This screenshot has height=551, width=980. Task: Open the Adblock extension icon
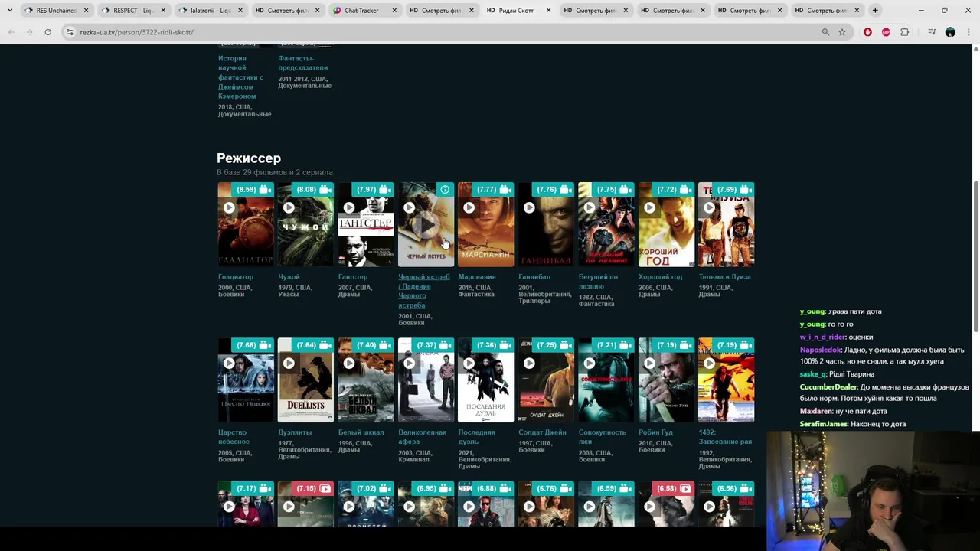point(886,32)
